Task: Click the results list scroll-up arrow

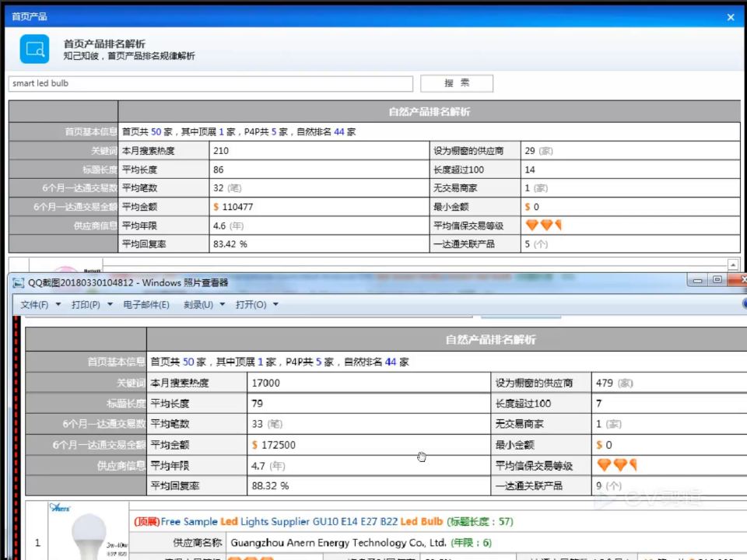Action: point(733,264)
